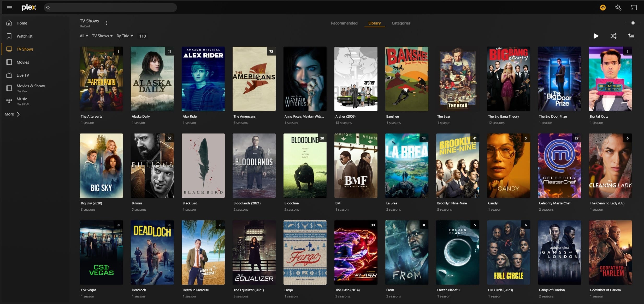Open the Banshee show poster

(x=406, y=79)
